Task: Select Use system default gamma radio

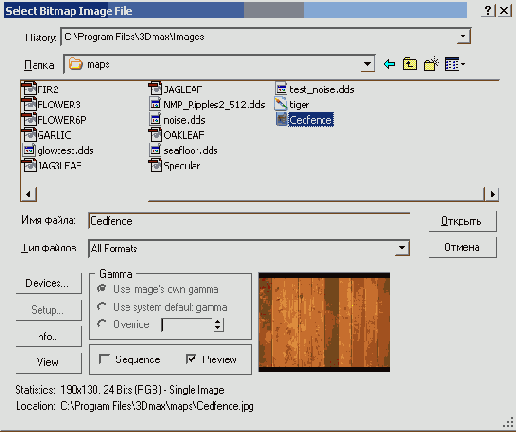Action: tap(102, 306)
